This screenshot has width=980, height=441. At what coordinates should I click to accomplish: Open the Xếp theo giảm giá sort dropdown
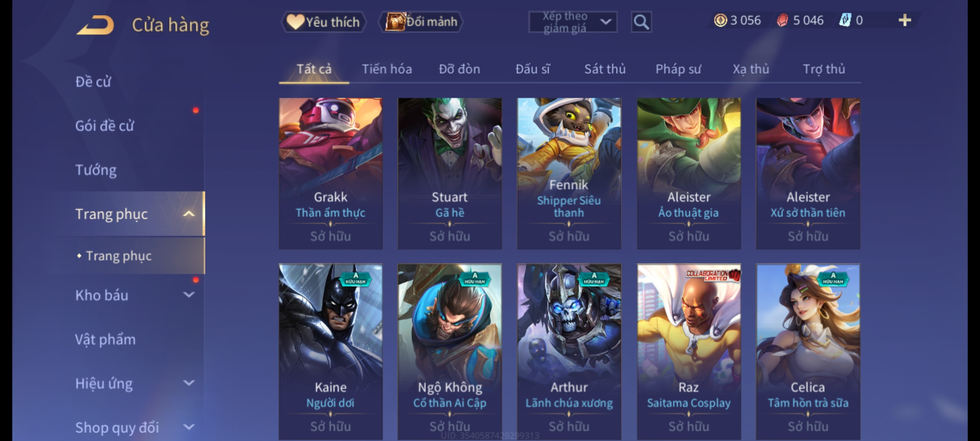[x=573, y=22]
